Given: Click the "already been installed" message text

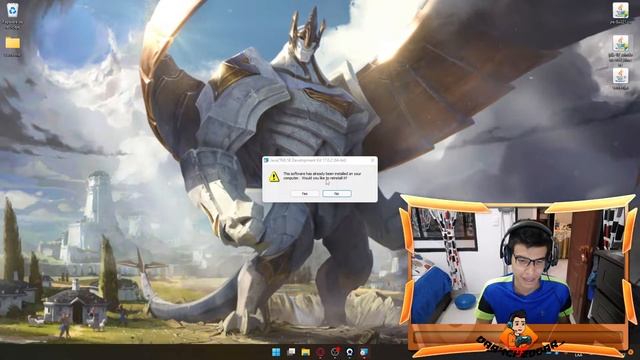Looking at the screenshot, I should point(322,176).
